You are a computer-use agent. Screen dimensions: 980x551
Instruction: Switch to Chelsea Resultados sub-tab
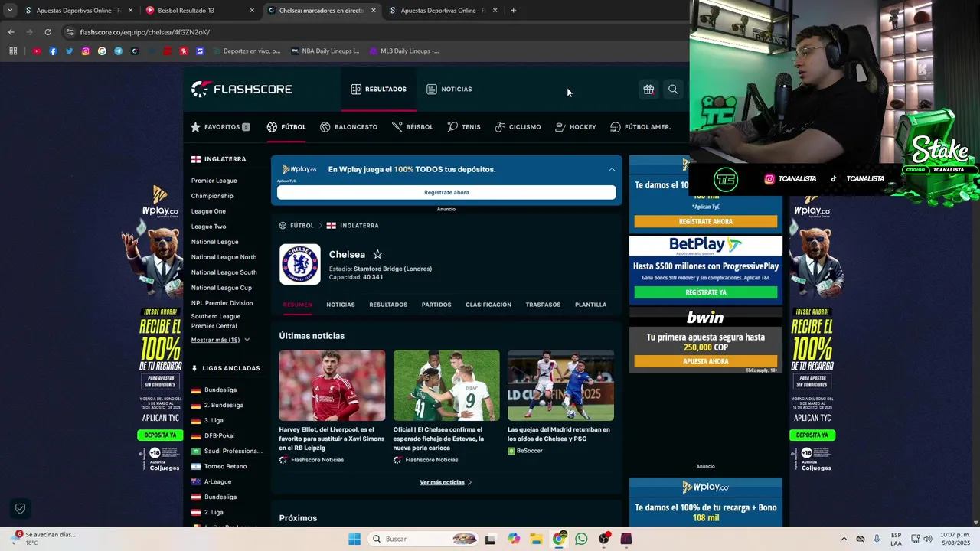coord(388,305)
